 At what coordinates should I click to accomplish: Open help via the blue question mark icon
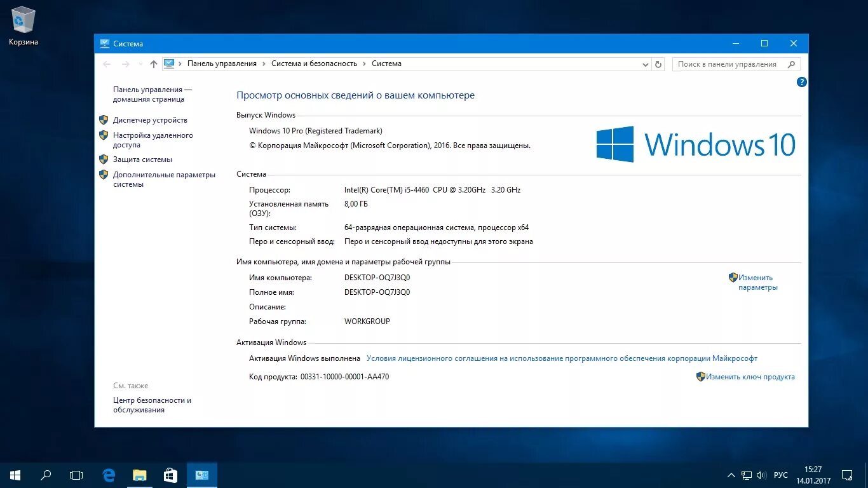pyautogui.click(x=801, y=82)
